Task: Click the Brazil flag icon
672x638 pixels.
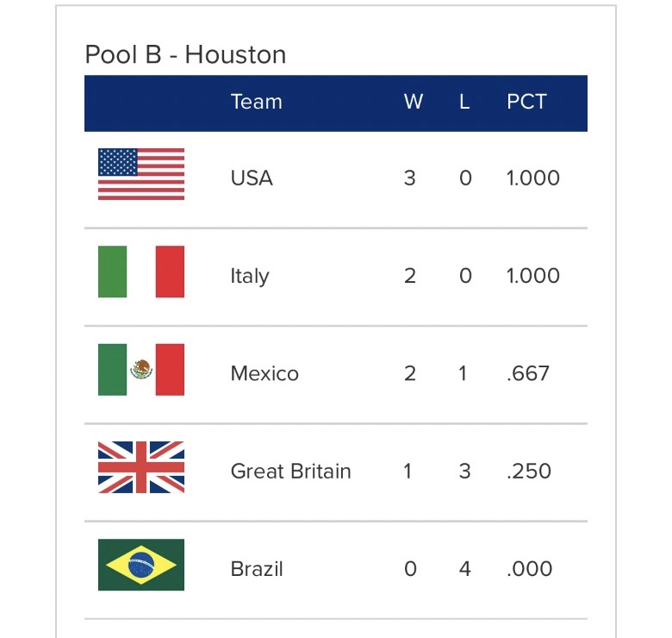Action: (x=141, y=565)
